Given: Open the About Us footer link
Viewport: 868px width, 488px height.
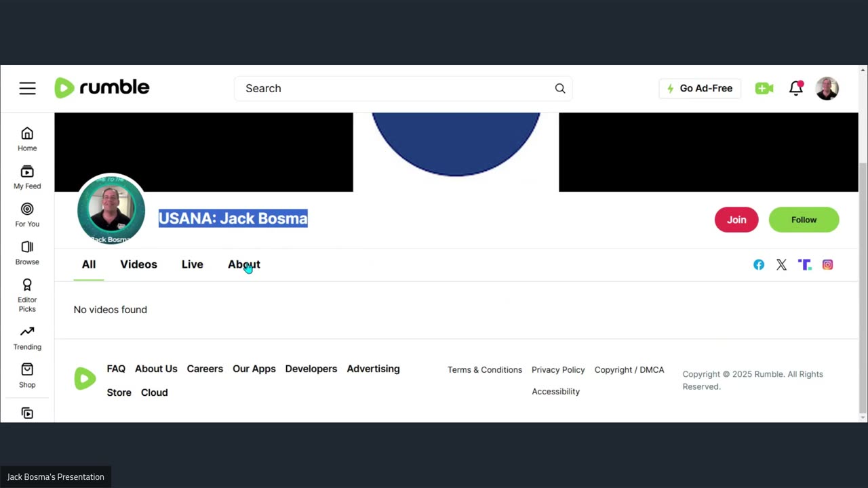Looking at the screenshot, I should (x=156, y=369).
